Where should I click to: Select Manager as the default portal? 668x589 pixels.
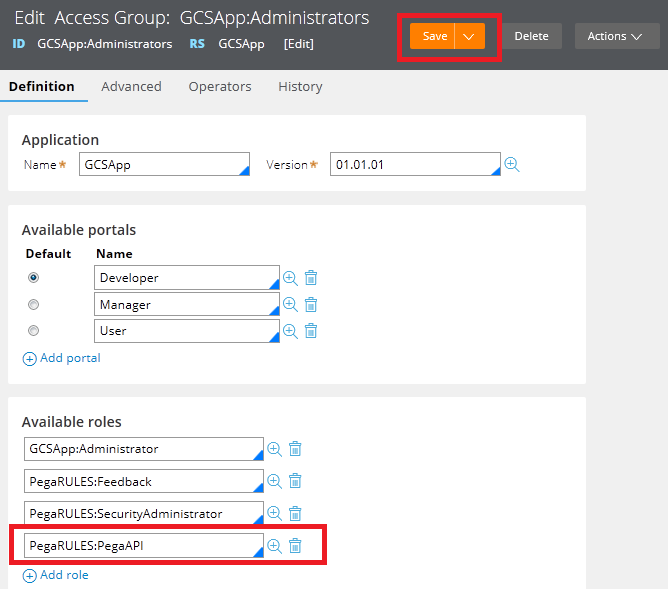pyautogui.click(x=33, y=305)
